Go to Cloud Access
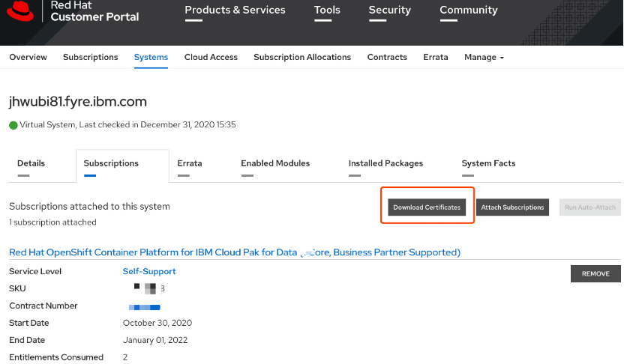The image size is (624, 364). [x=211, y=57]
